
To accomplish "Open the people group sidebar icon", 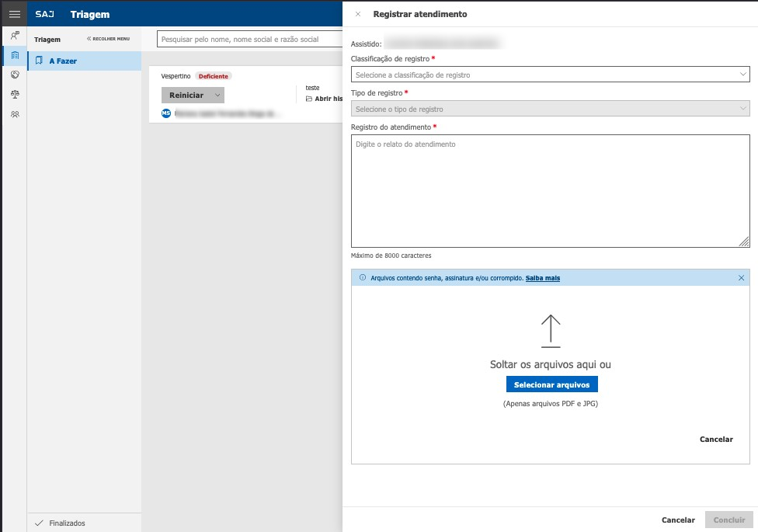I will pyautogui.click(x=15, y=115).
